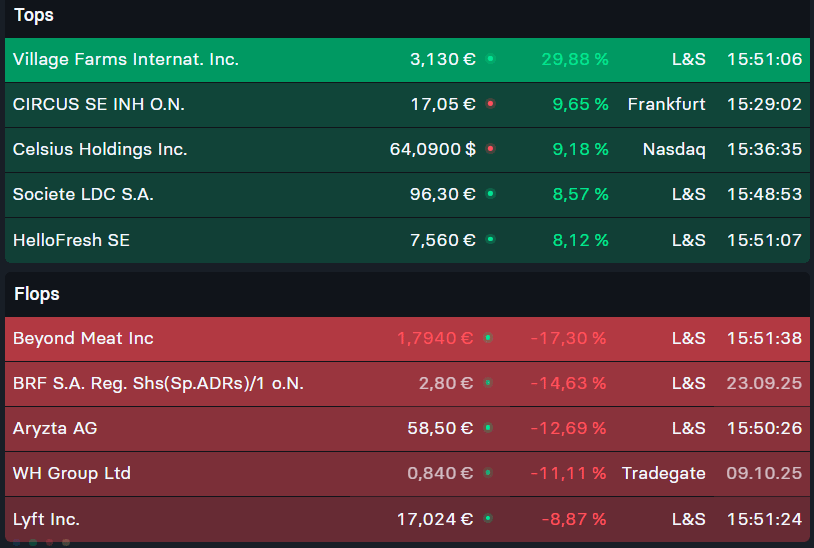Viewport: 814px width, 548px height.
Task: Click the timestamp 15:29:02
Action: (x=764, y=104)
